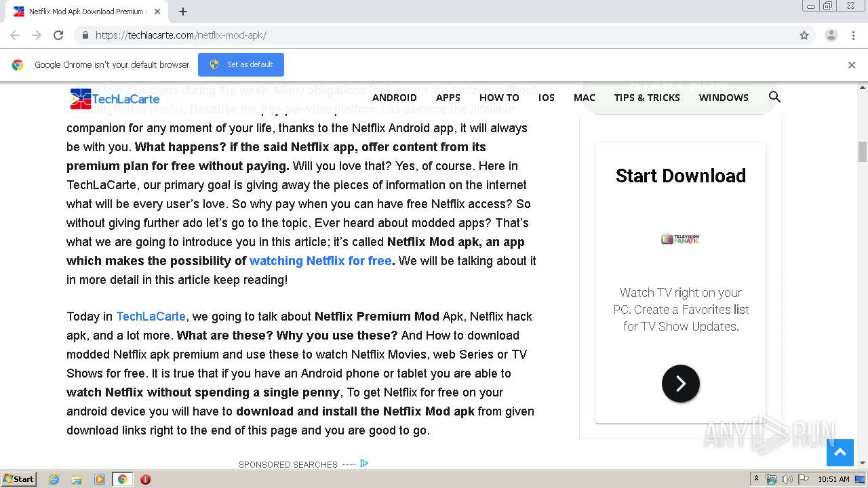The image size is (868, 488).
Task: Open Action Center flag icon
Action: [803, 479]
